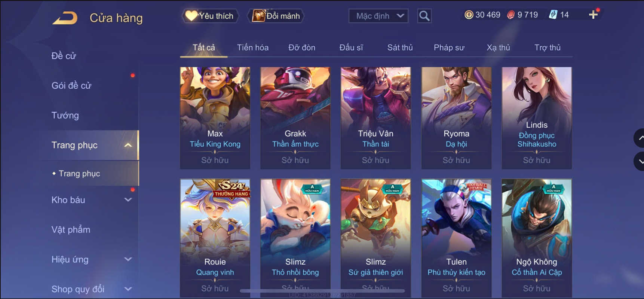This screenshot has width=644, height=299.
Task: Click the plus icon to add currency
Action: pos(593,15)
